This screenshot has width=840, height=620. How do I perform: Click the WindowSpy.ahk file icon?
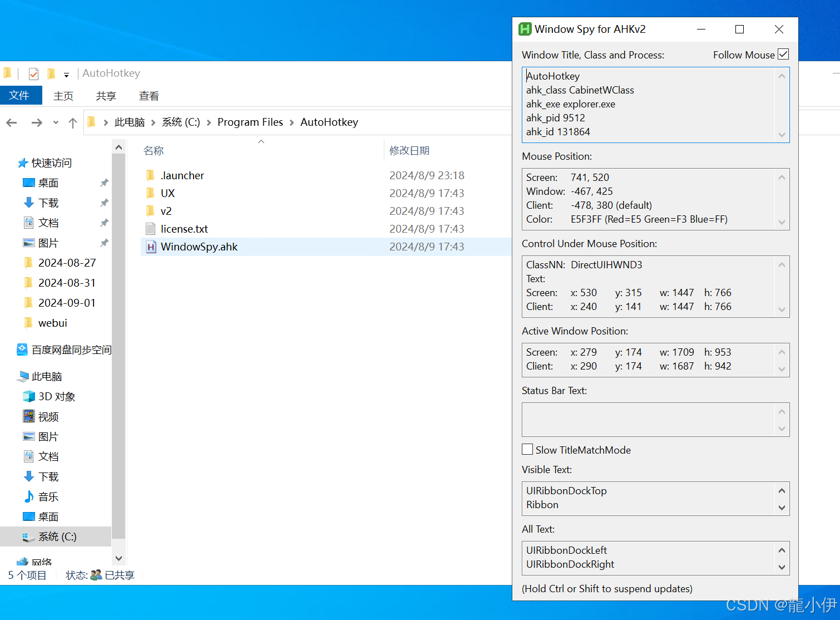point(151,247)
